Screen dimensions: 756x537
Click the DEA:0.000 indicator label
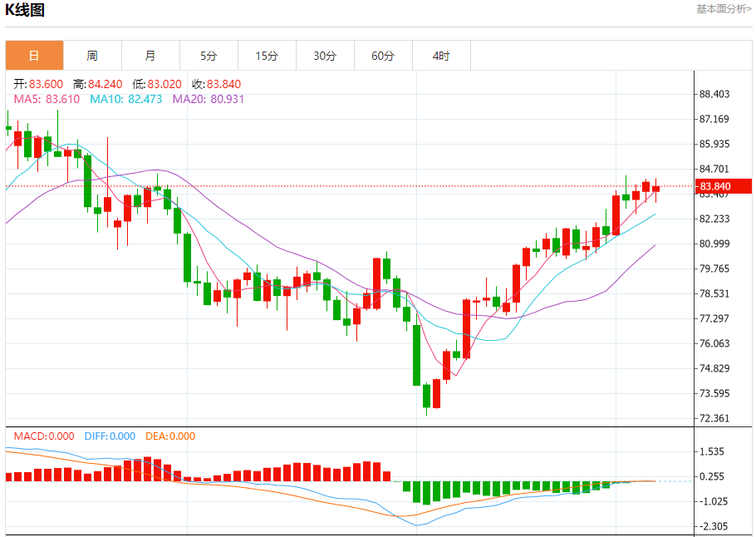pos(170,436)
